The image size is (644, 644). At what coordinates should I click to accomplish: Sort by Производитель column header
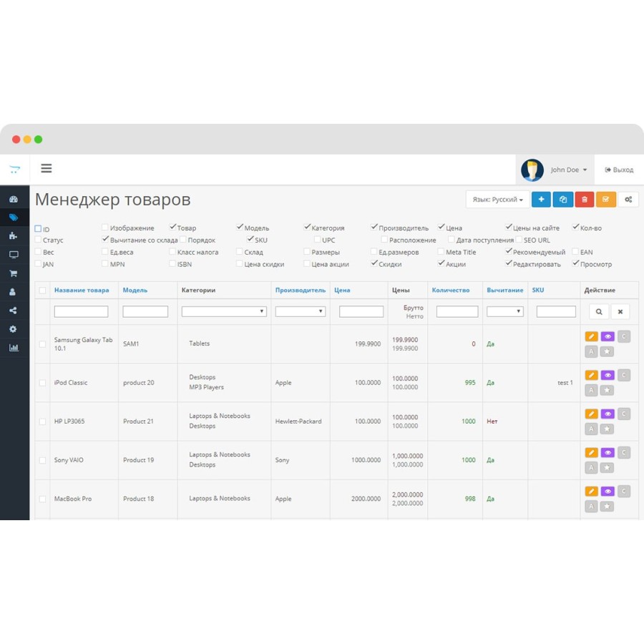(x=301, y=290)
